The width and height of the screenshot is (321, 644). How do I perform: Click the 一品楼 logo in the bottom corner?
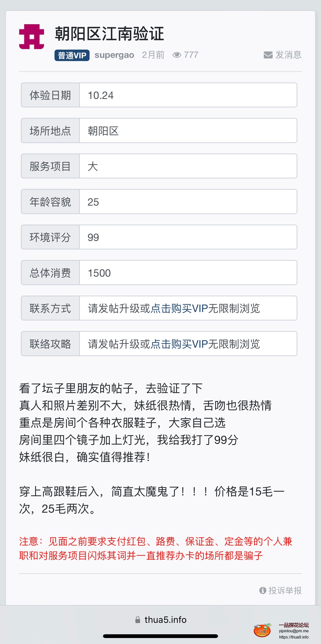pos(262,630)
